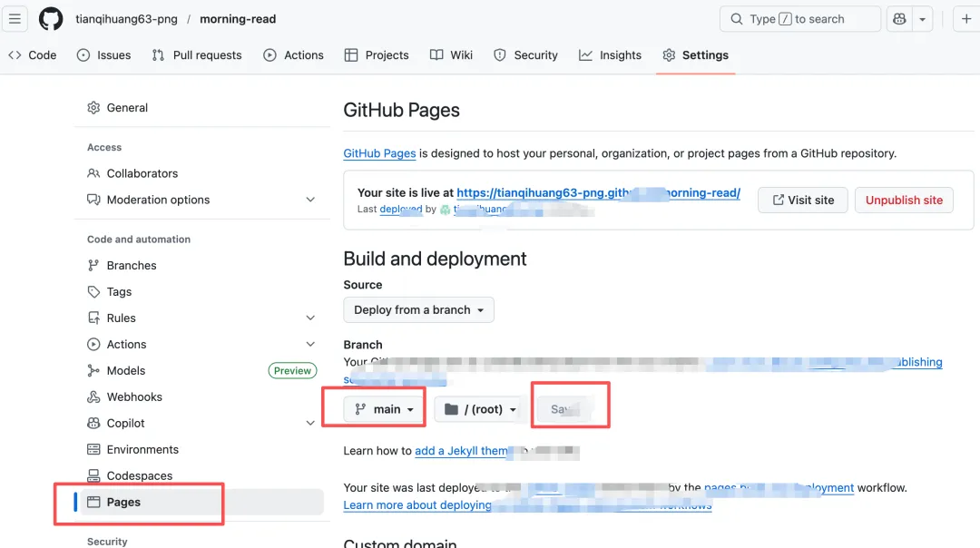Click the Models sidebar icon
The width and height of the screenshot is (980, 548).
(x=93, y=370)
